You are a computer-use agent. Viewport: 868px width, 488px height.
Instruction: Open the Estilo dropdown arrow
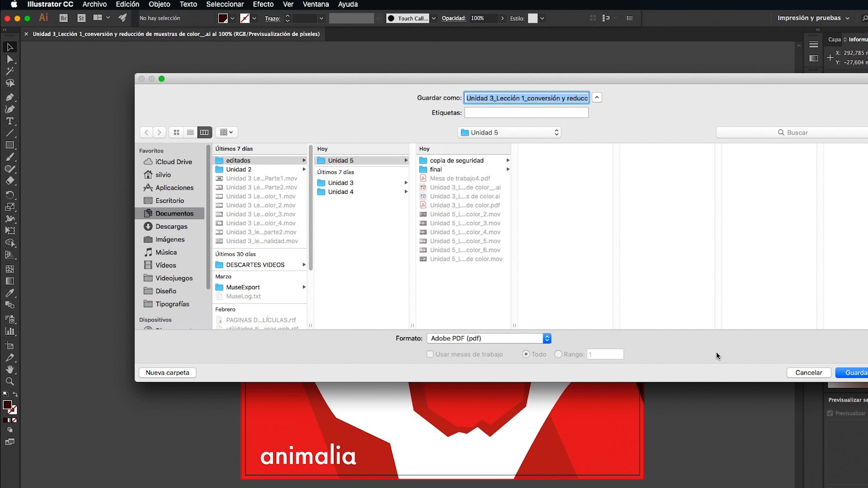click(542, 18)
